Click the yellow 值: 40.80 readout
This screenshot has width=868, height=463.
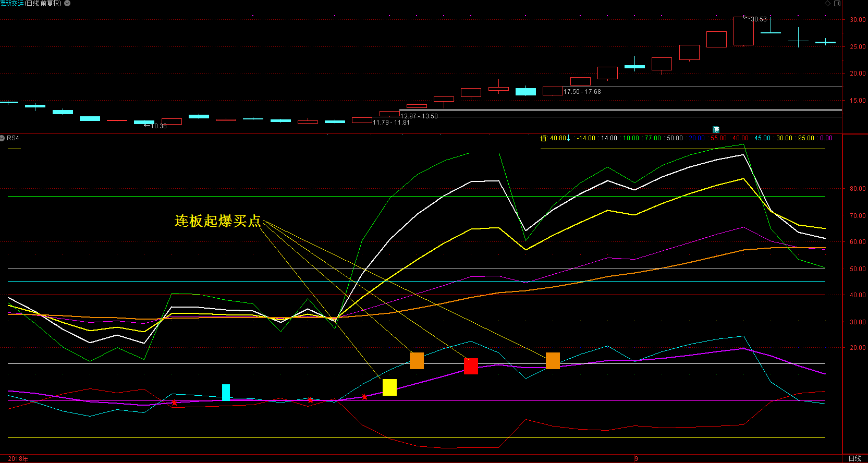[x=553, y=138]
